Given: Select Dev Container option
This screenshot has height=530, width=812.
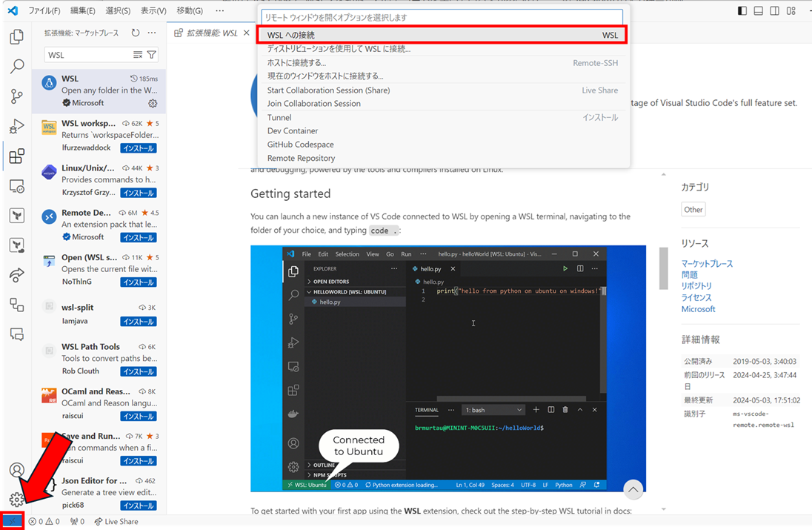Looking at the screenshot, I should 443,131.
